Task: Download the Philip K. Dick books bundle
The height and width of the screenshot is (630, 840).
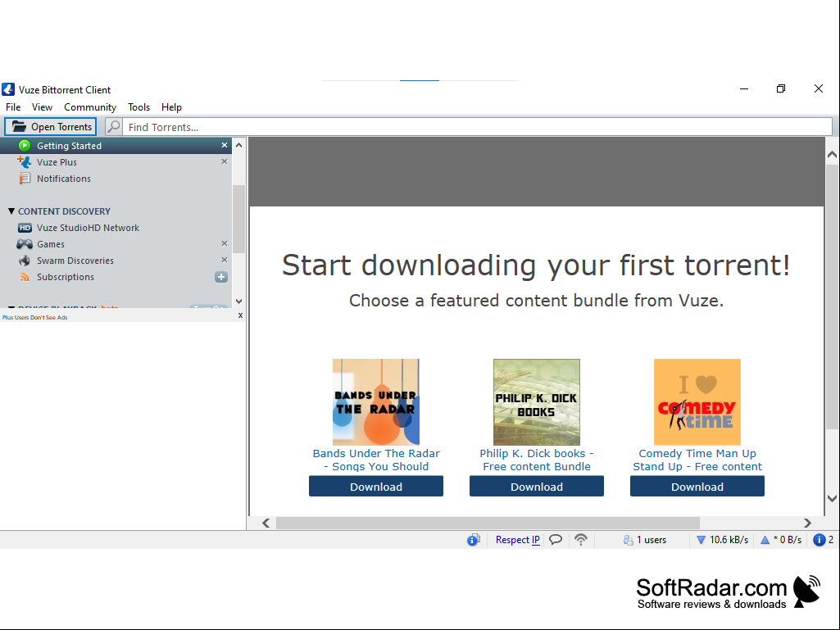Action: [537, 487]
